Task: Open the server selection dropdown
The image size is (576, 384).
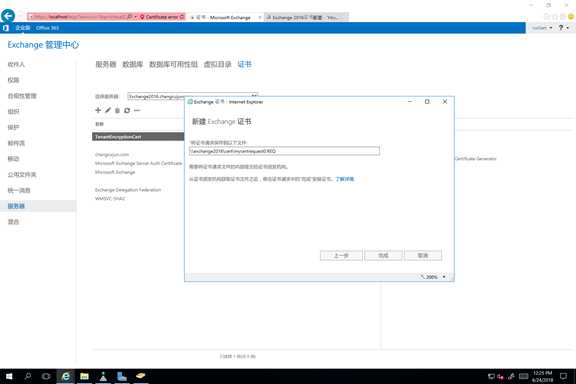Action: 193,96
